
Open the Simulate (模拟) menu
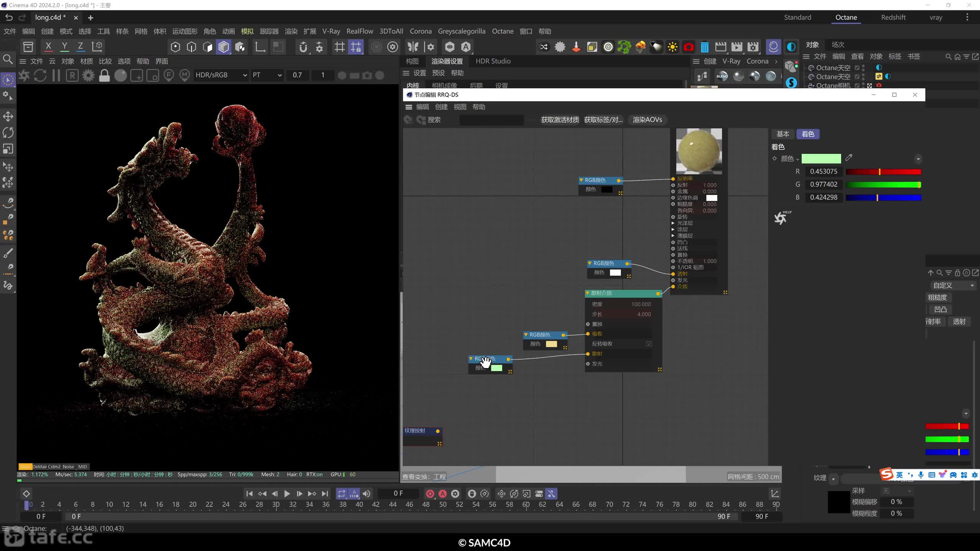[247, 31]
